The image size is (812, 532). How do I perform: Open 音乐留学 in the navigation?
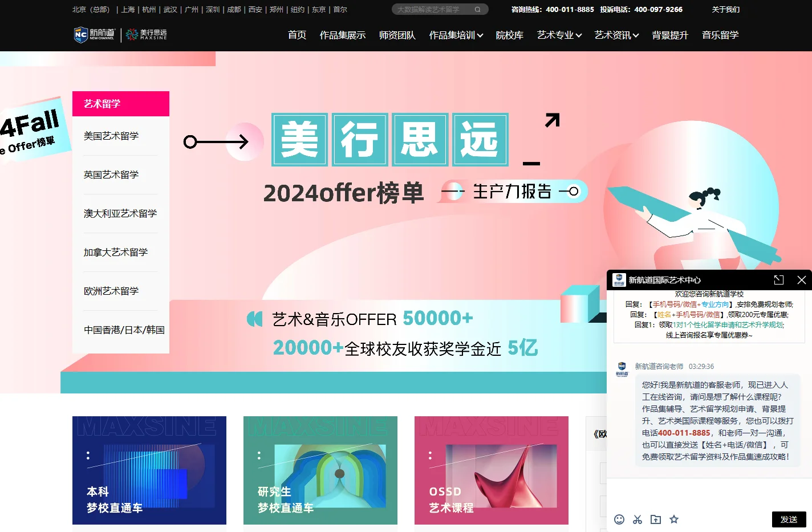720,35
